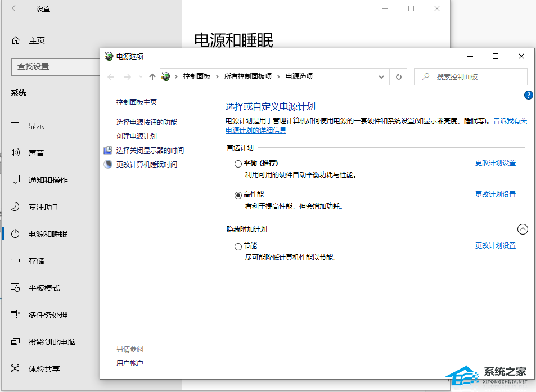
Task: 点击地址栏旁的刷新按钮
Action: (x=399, y=76)
